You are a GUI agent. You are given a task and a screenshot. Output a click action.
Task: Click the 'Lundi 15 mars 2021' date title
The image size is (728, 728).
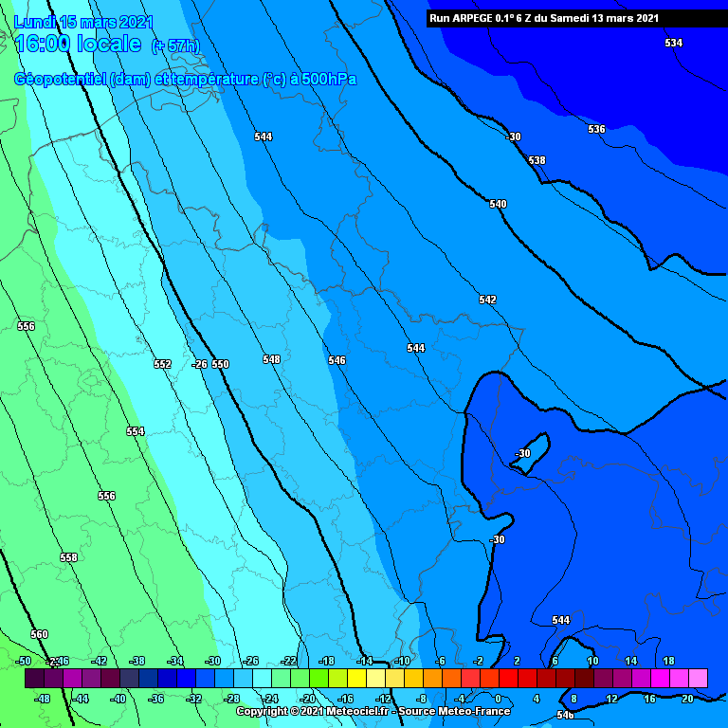[x=83, y=22]
